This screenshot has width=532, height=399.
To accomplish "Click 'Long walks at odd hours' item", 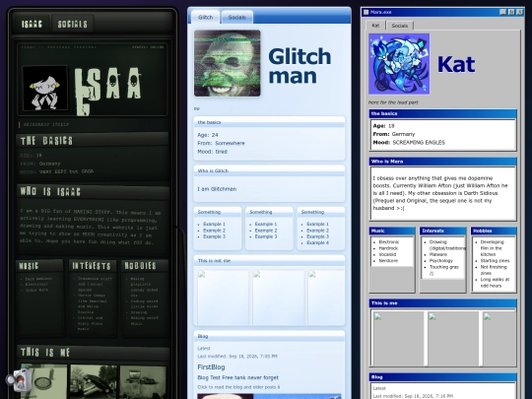I will coord(495,283).
